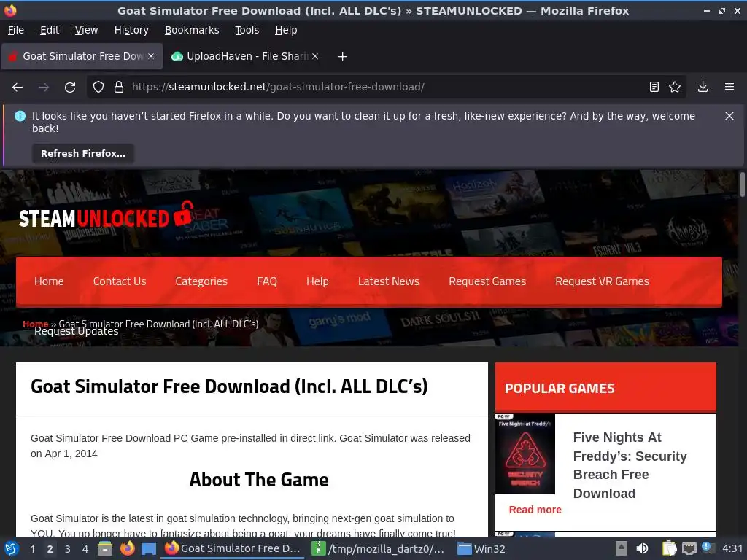Open the taskbar start menu icon

pos(12,548)
